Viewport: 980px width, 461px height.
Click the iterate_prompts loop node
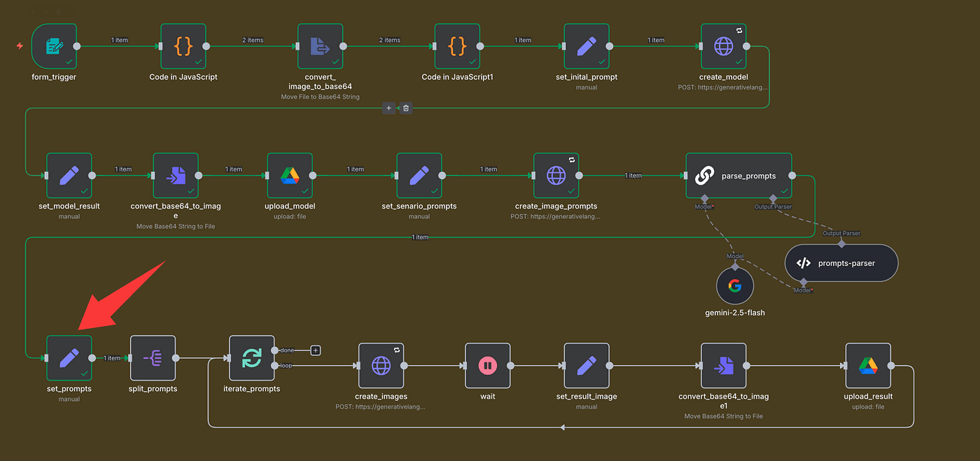pyautogui.click(x=251, y=358)
